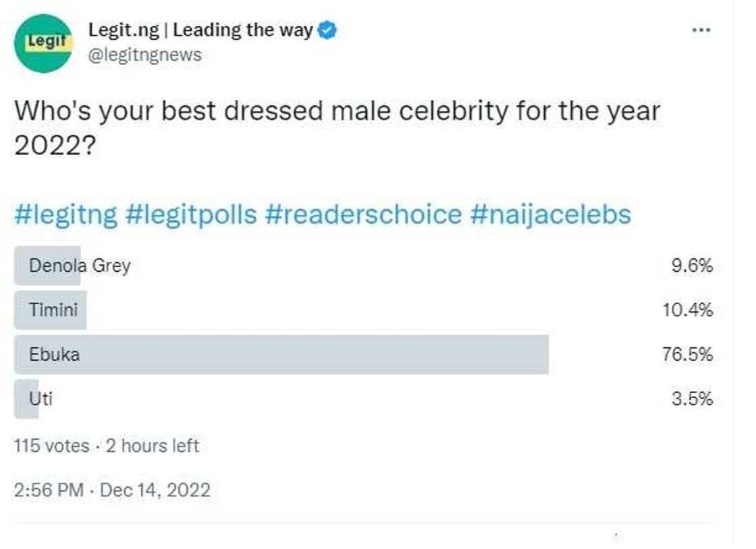This screenshot has height=549, width=756.
Task: Open the #naijacelebs hashtag
Action: click(x=549, y=214)
